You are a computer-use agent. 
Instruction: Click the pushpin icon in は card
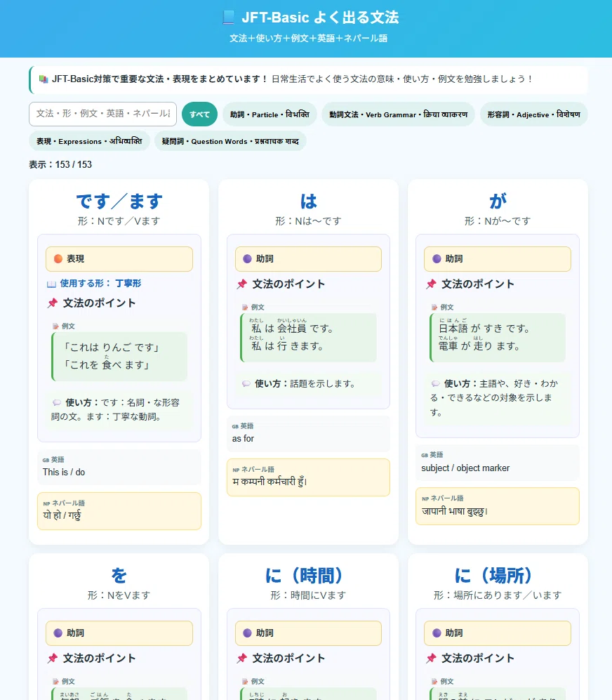[x=242, y=284]
